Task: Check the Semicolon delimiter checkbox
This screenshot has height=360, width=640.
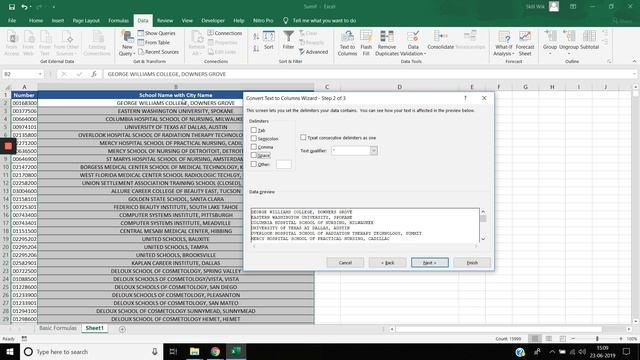Action: coord(253,138)
